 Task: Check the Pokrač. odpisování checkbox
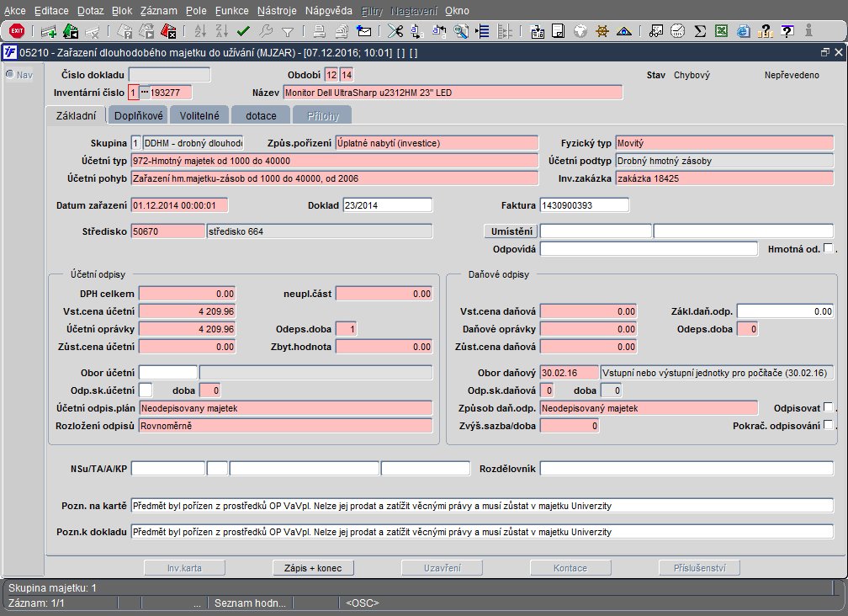[x=828, y=425]
